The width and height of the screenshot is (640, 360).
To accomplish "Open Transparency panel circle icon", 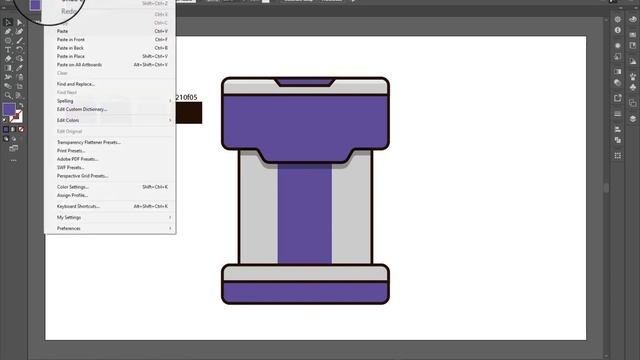I will pos(618,83).
